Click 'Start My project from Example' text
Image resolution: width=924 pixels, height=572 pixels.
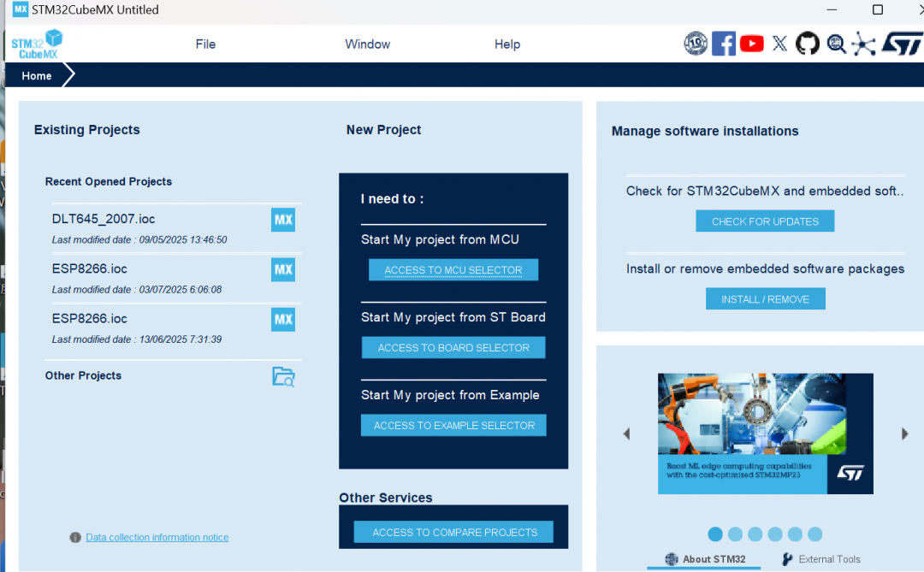coord(450,395)
